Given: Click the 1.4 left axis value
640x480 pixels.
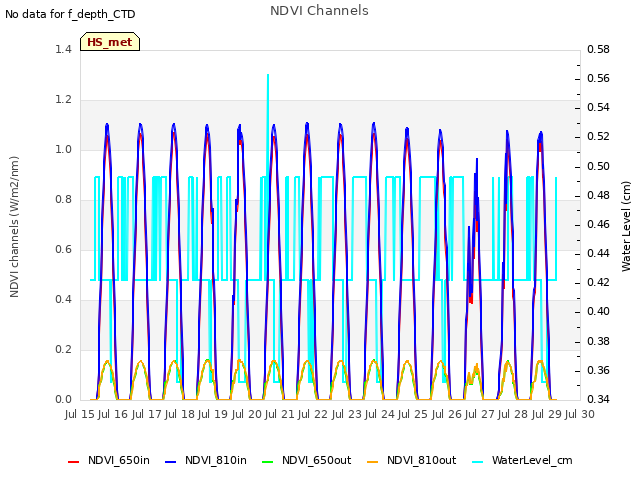Looking at the screenshot, I should tap(63, 49).
